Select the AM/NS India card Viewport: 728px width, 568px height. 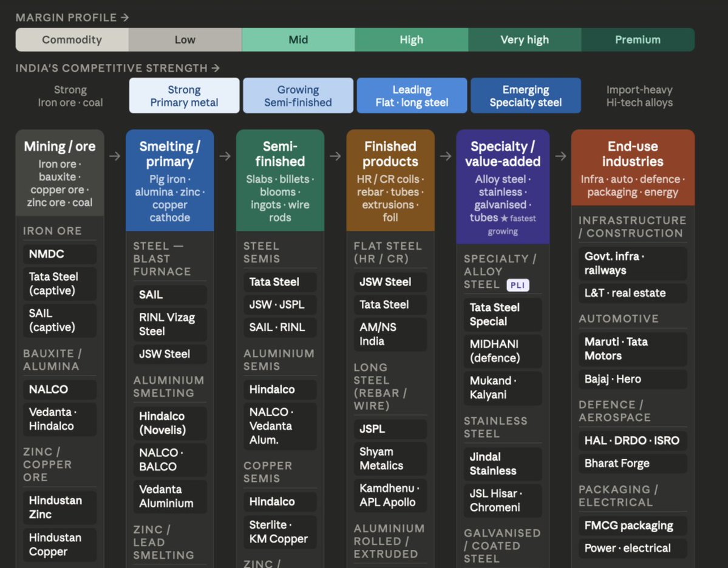390,335
